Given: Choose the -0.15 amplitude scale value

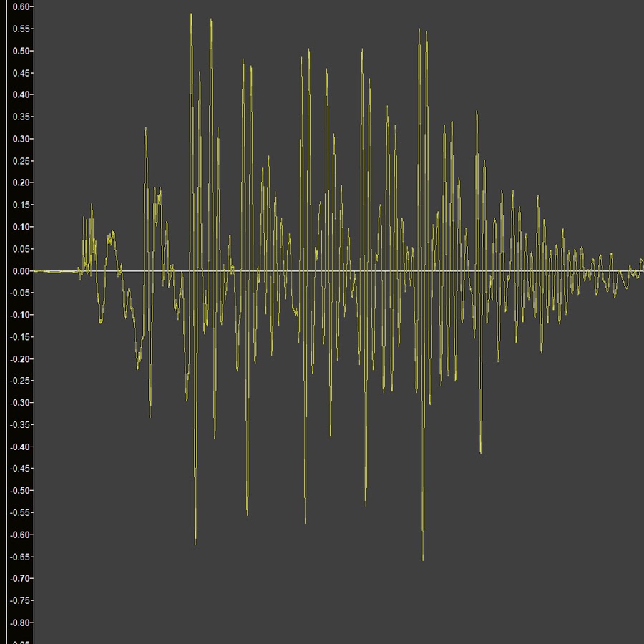Looking at the screenshot, I should pyautogui.click(x=20, y=337).
